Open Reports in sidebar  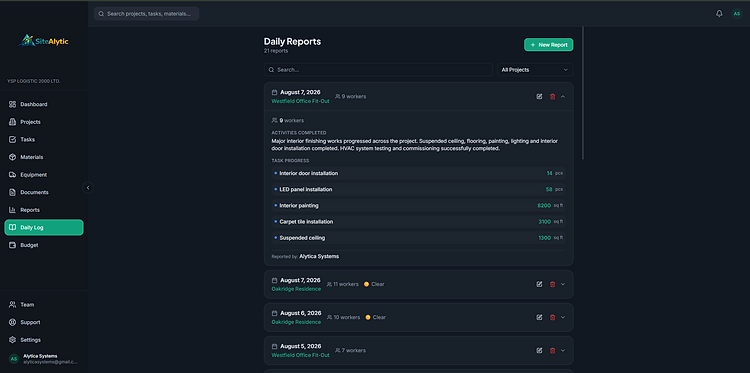[x=44, y=210]
